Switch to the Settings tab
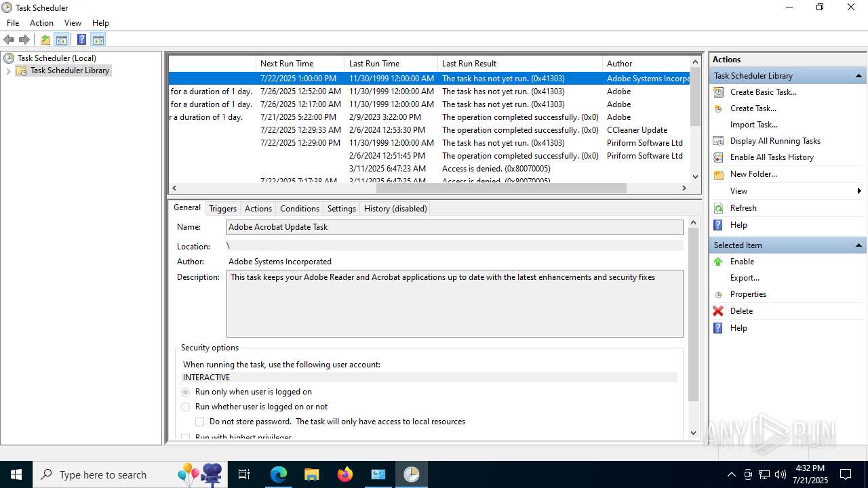Viewport: 868px width, 488px height. (342, 209)
